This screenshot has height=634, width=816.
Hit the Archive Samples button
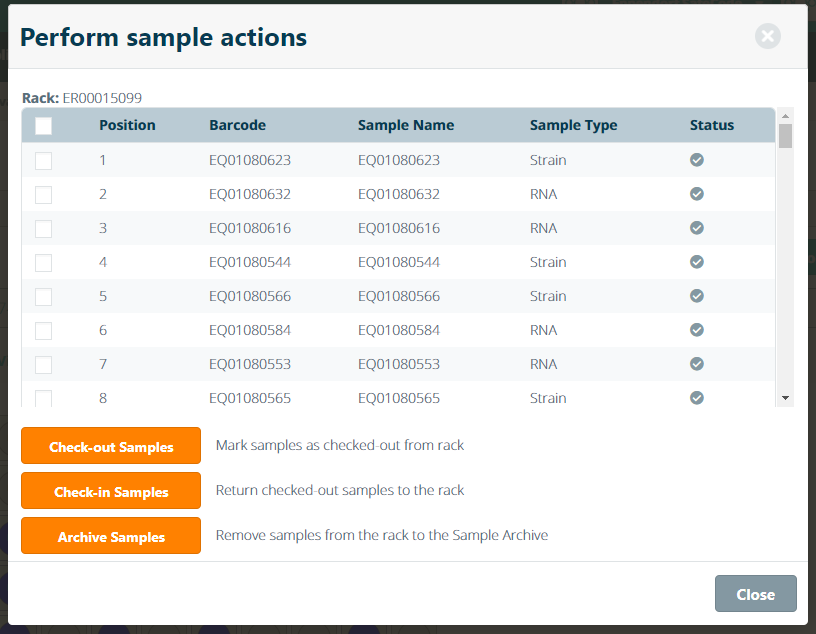click(111, 537)
